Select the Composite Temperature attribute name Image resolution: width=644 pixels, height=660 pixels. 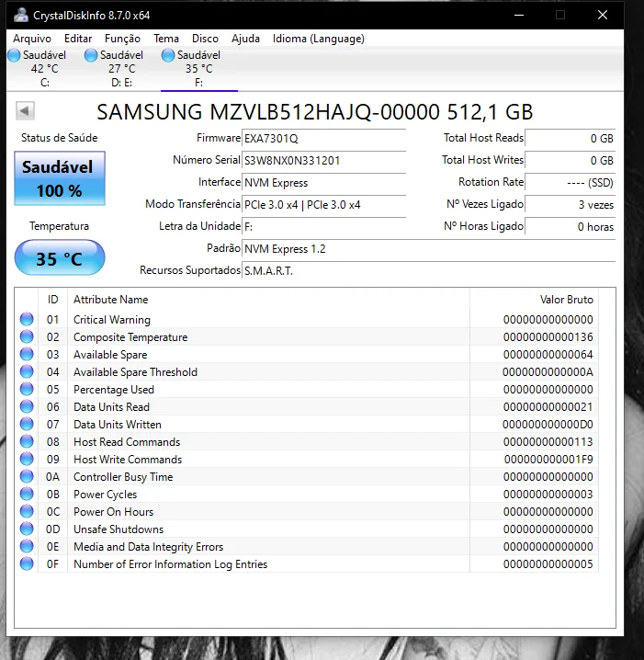point(130,337)
